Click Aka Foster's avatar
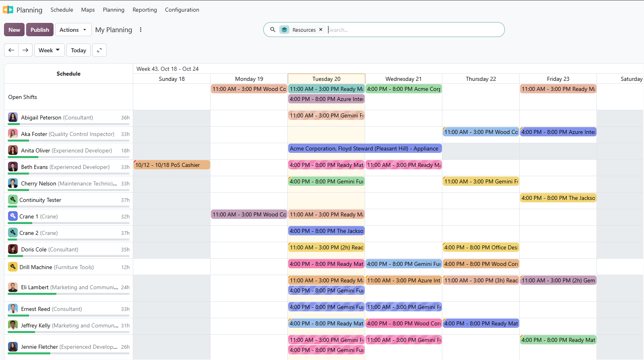644x360 pixels. tap(13, 134)
